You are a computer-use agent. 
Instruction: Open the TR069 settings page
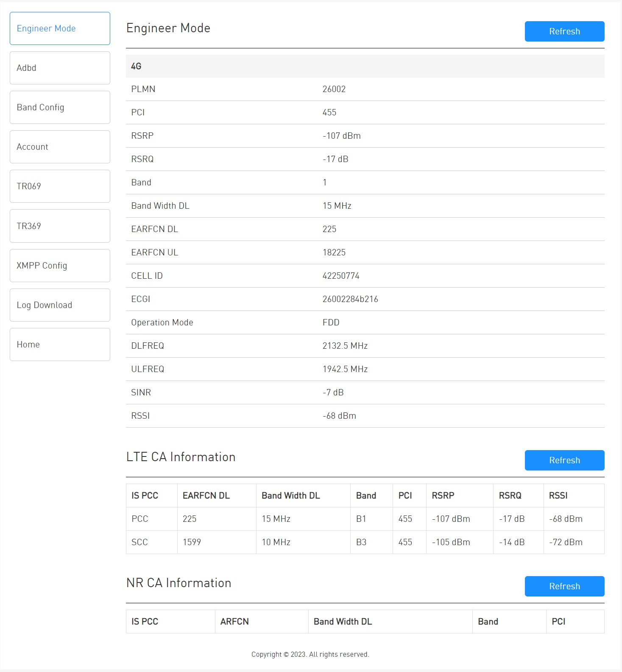[x=60, y=186]
